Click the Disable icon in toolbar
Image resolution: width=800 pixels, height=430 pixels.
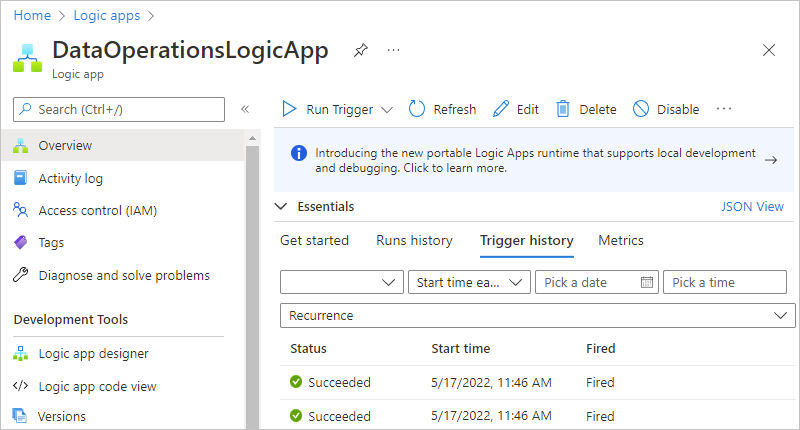tap(641, 109)
